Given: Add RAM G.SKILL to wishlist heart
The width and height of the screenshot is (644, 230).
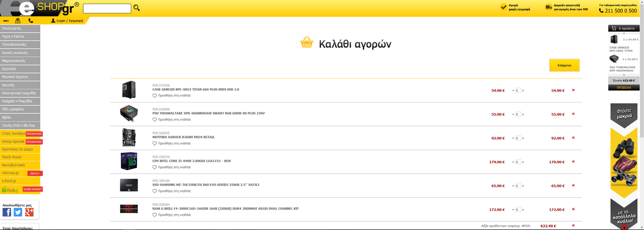Looking at the screenshot, I should pyautogui.click(x=155, y=215).
